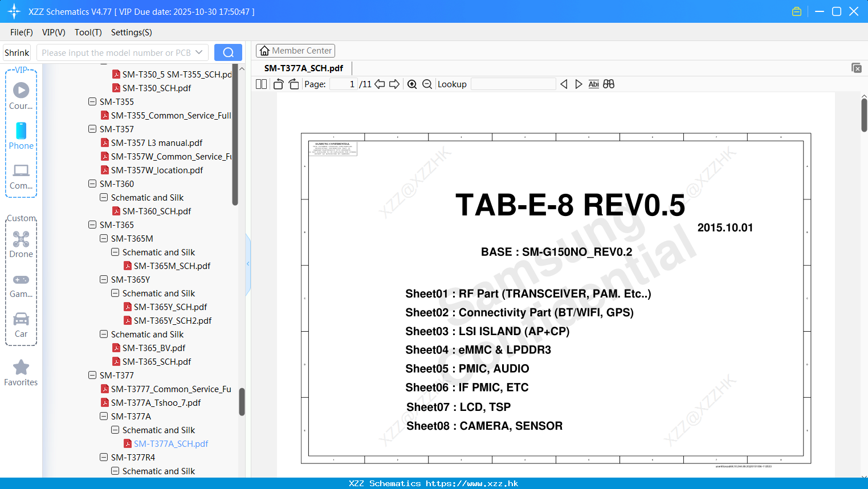Zoom out of the PDF
This screenshot has width=868, height=489.
tap(427, 84)
